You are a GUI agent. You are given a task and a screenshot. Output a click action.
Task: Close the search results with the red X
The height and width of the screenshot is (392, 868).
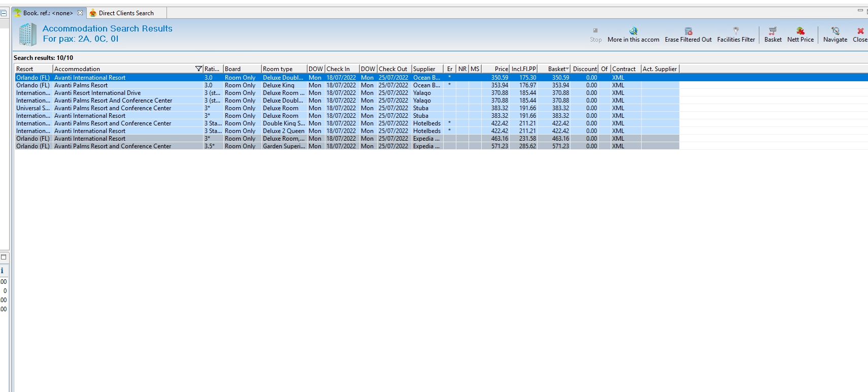click(860, 31)
